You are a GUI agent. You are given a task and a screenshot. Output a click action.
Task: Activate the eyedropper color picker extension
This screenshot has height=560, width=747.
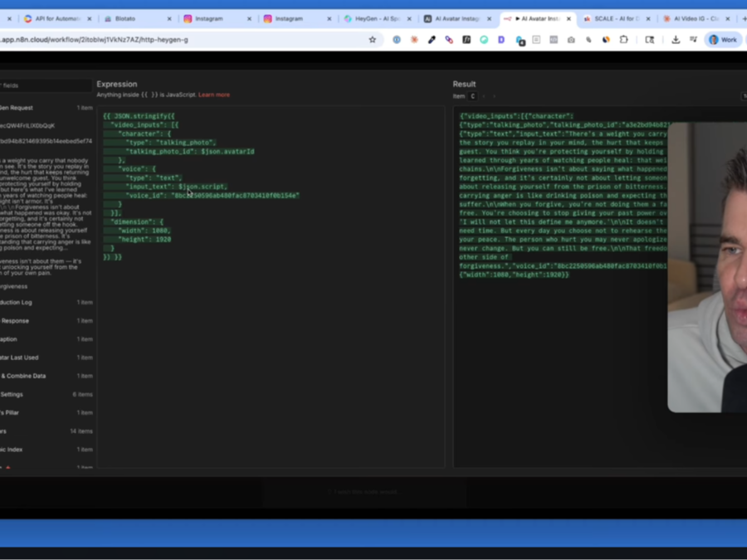(x=432, y=40)
